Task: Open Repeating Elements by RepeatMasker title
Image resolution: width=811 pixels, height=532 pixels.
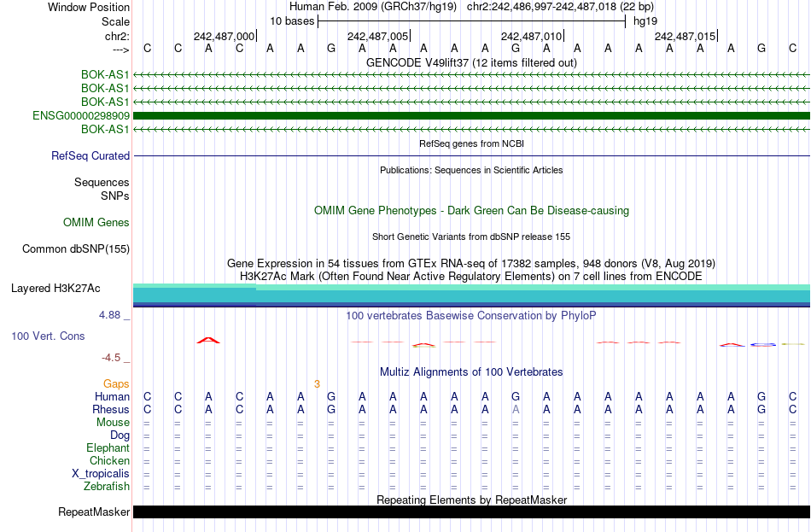Action: tap(471, 500)
